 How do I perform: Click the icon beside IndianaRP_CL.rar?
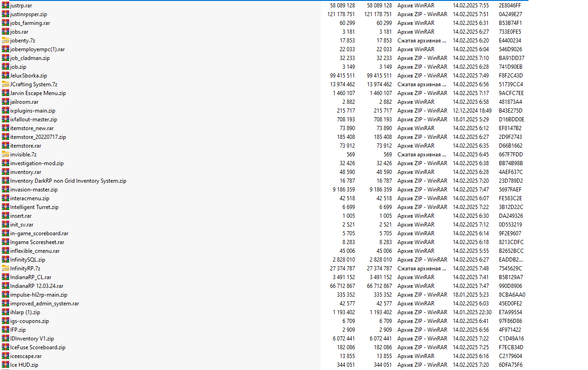(6, 277)
